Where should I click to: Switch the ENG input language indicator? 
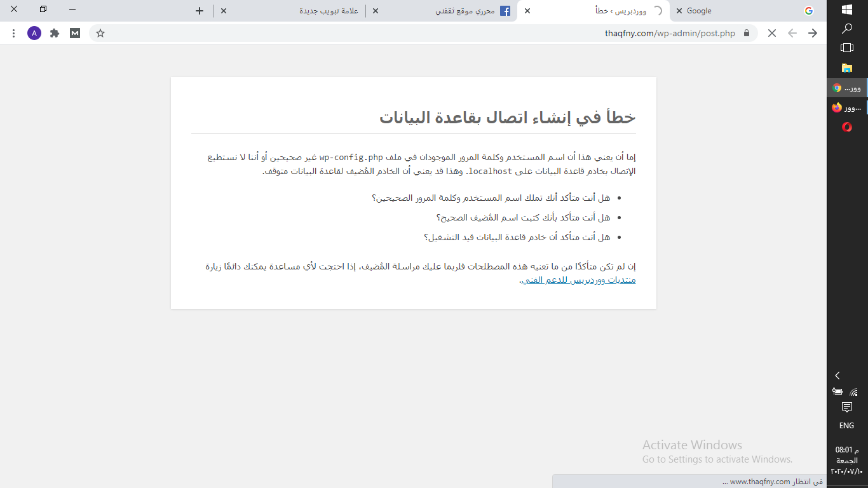click(x=847, y=426)
